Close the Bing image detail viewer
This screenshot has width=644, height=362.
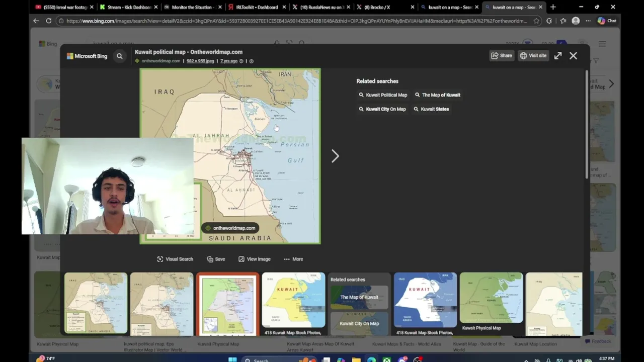(x=573, y=56)
